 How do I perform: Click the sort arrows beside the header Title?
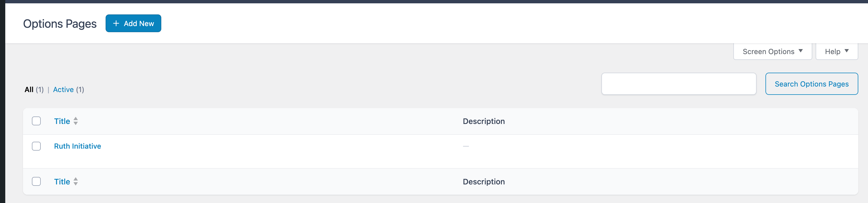[x=76, y=121]
